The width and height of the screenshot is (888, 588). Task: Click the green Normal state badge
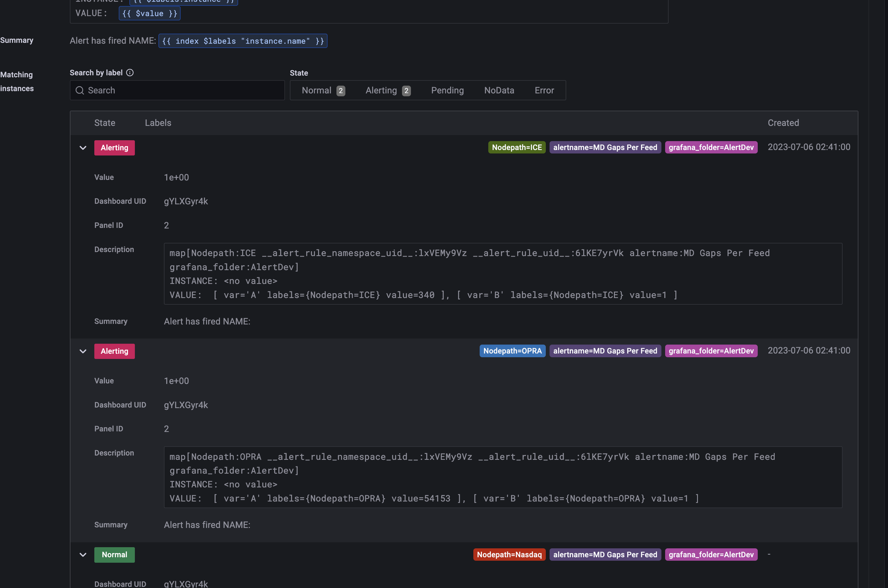(114, 555)
